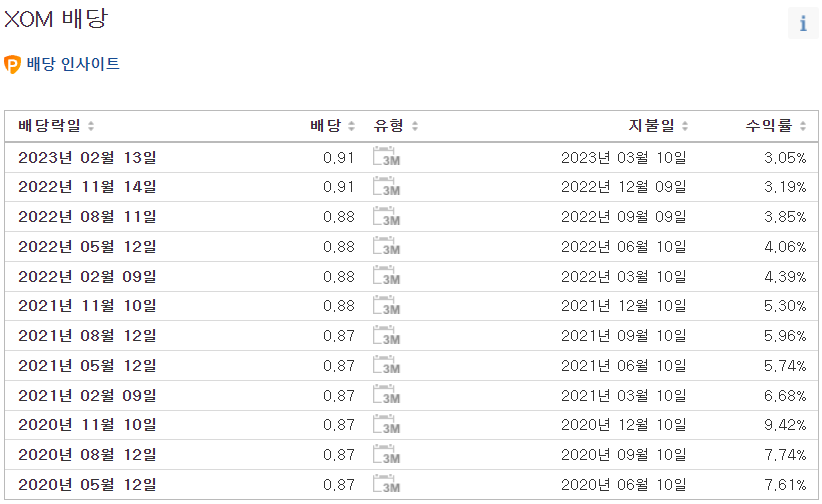Click the 3M icon in the 2023년 02월 13일 row
This screenshot has height=504, width=822.
pos(386,157)
